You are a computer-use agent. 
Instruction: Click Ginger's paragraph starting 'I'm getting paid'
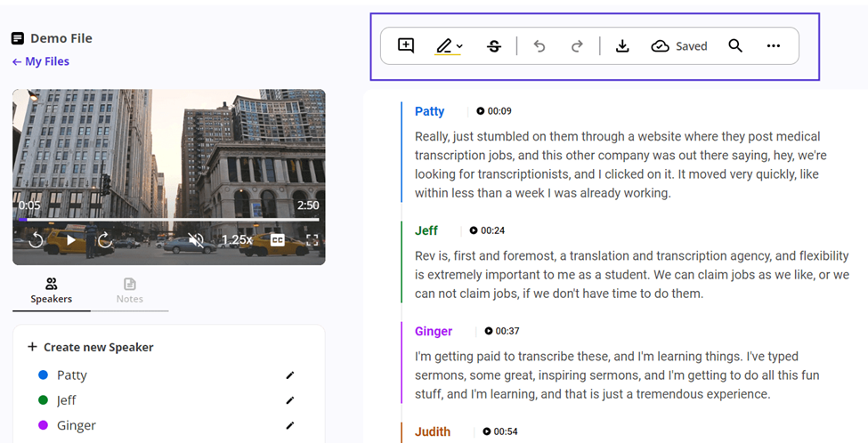tap(617, 375)
